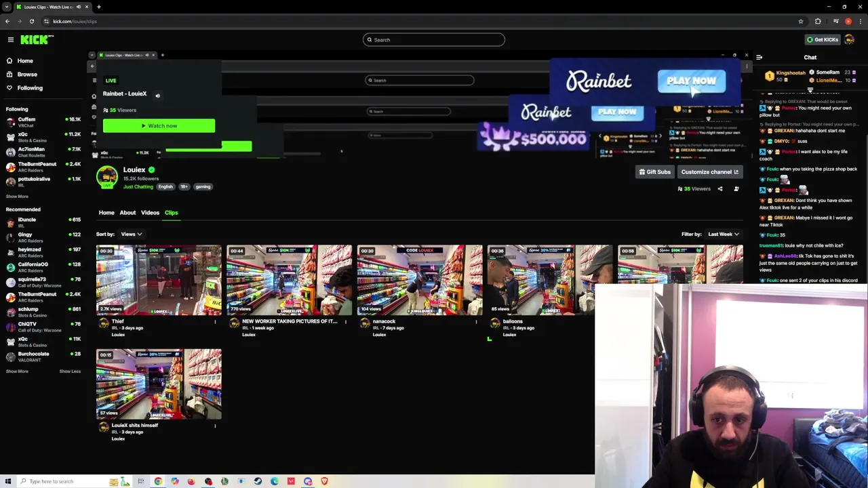The height and width of the screenshot is (488, 868).
Task: Click the English tag
Action: click(165, 187)
